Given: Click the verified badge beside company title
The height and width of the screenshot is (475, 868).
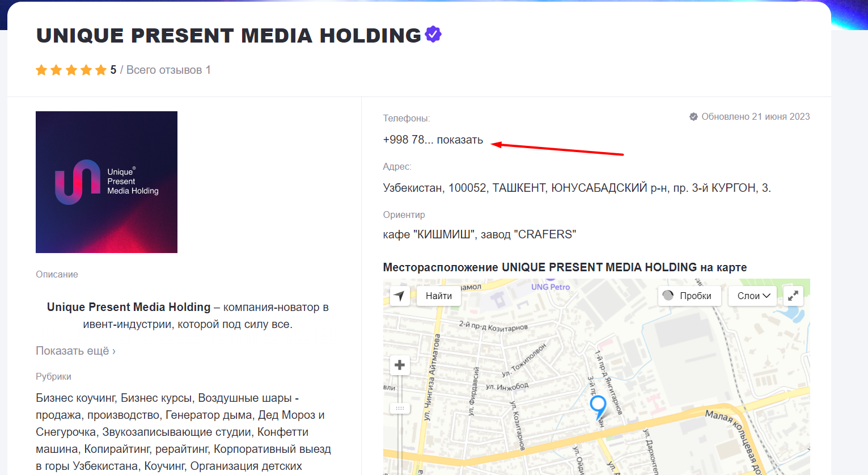Looking at the screenshot, I should [x=433, y=34].
